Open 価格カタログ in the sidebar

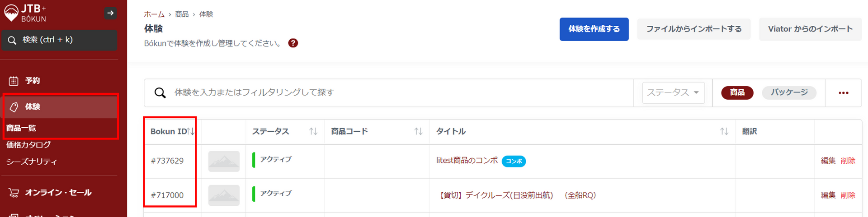(28, 145)
